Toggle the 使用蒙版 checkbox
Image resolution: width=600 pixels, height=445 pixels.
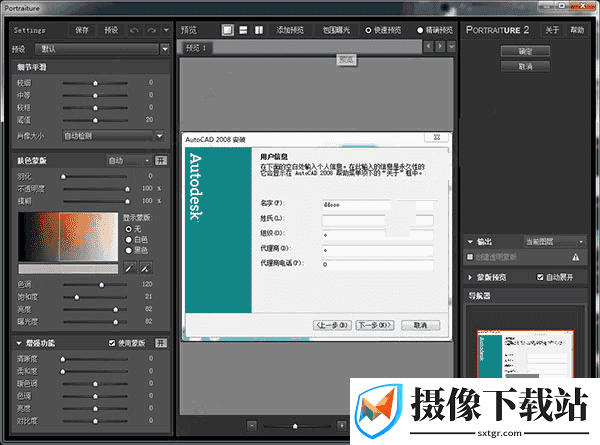click(112, 343)
